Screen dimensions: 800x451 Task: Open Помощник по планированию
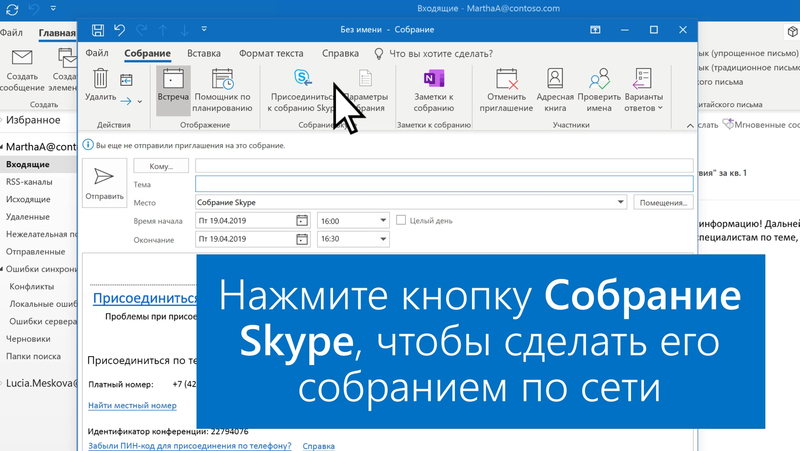[x=222, y=90]
